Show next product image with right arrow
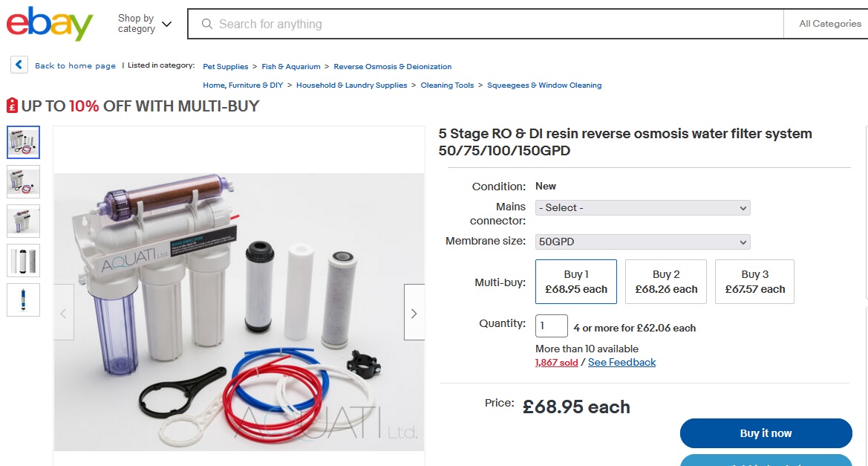This screenshot has width=868, height=466. 414,313
